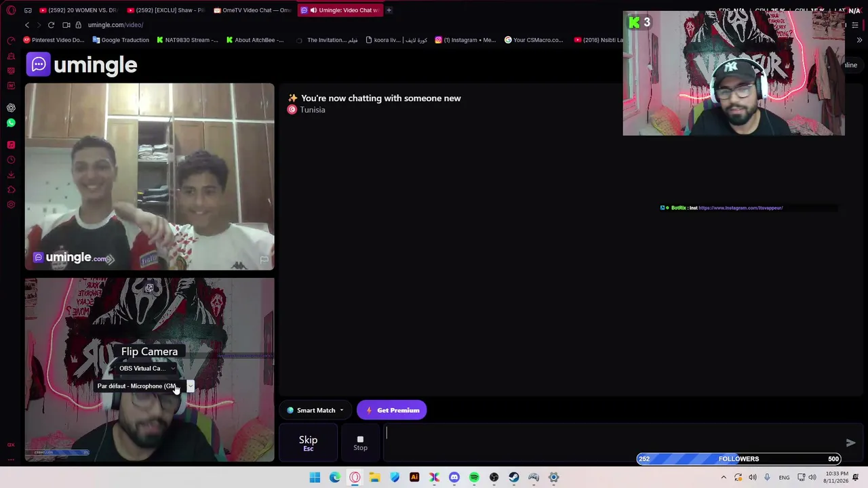The width and height of the screenshot is (868, 488).
Task: Click the stranger's video feed
Action: tap(150, 177)
